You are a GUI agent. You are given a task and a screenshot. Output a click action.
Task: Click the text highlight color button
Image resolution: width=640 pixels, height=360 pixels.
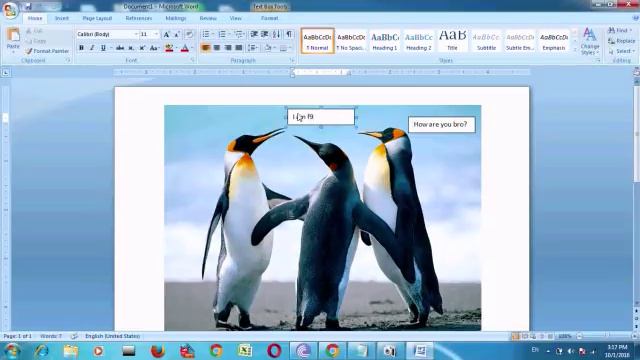pyautogui.click(x=169, y=48)
